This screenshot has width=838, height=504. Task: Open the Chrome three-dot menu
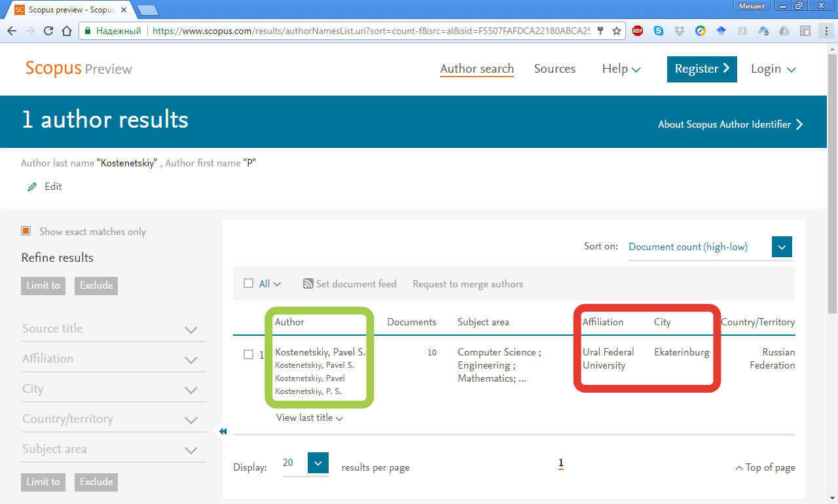826,31
